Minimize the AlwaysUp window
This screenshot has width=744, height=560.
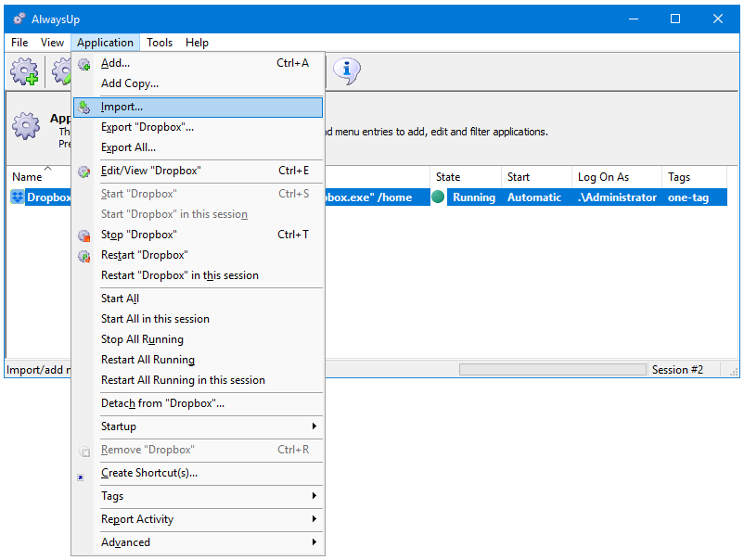tap(633, 19)
